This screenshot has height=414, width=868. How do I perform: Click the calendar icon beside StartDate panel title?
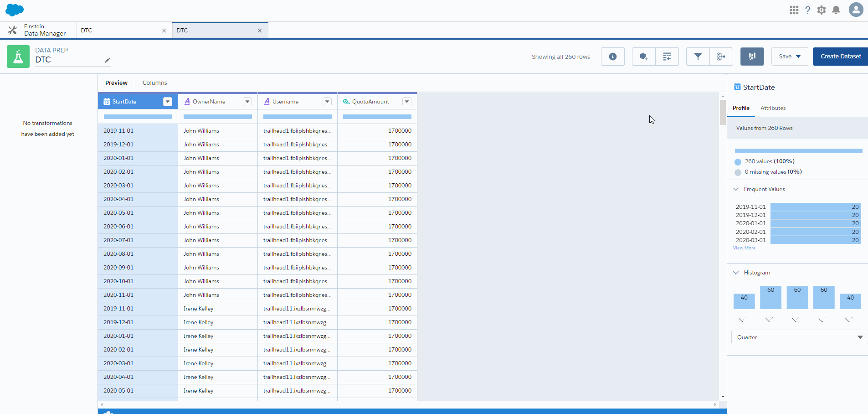[x=737, y=87]
